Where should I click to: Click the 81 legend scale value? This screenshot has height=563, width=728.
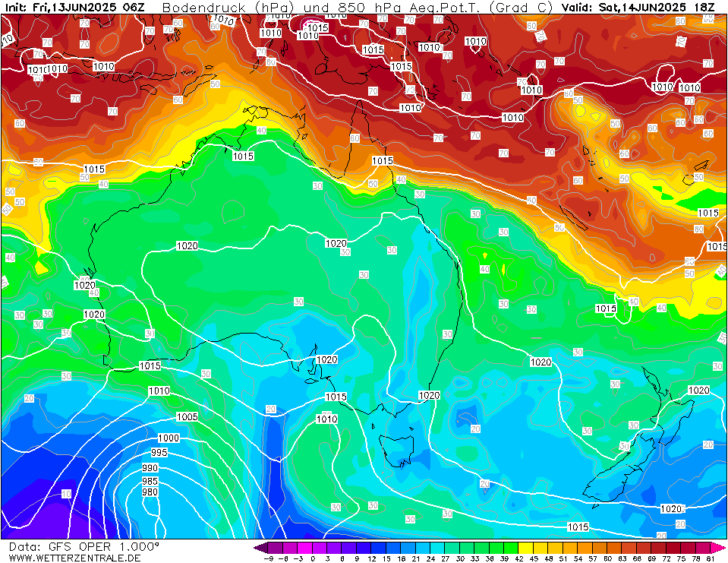click(x=711, y=558)
